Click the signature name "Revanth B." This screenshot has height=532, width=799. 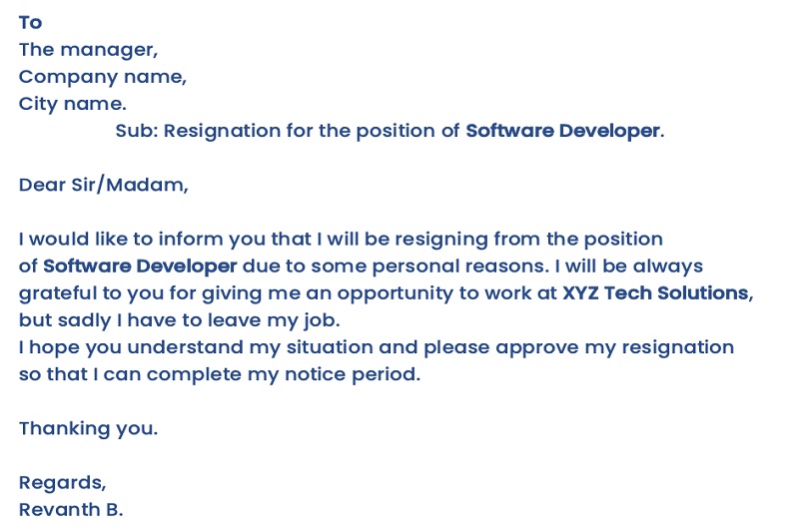point(70,510)
